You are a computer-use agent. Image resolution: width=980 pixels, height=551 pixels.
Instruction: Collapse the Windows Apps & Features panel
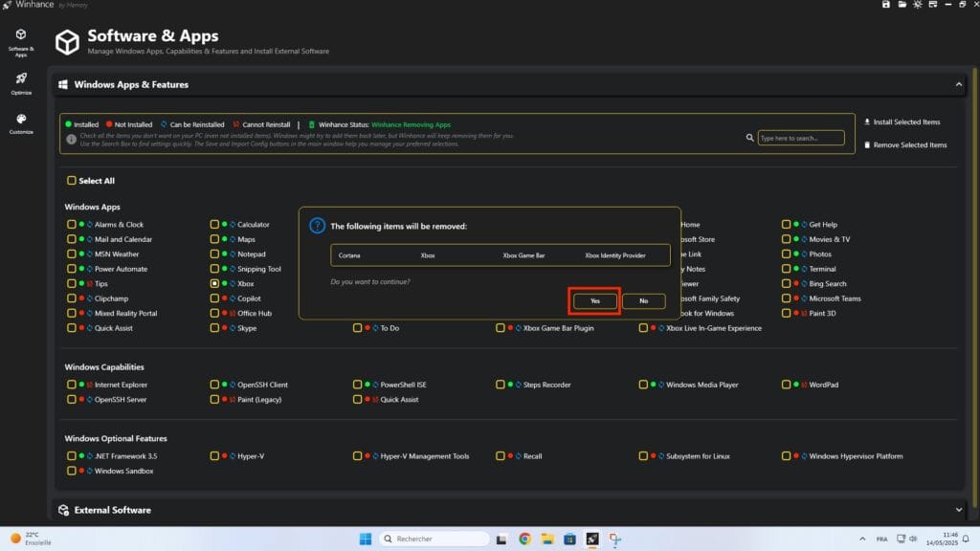tap(958, 84)
